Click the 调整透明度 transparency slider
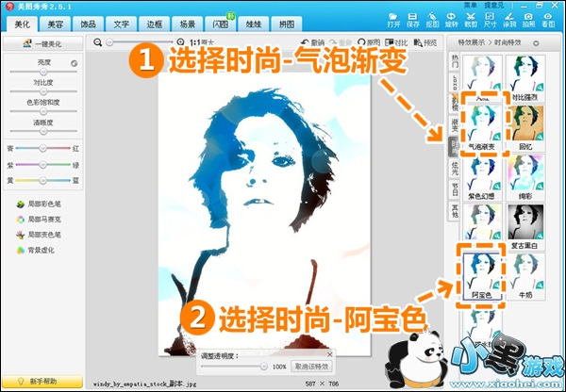Screen dimensions: 566x392 (x=234, y=367)
